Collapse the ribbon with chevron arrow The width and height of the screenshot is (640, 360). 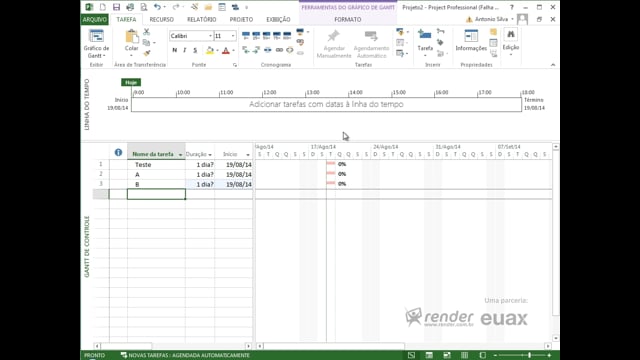pos(553,64)
